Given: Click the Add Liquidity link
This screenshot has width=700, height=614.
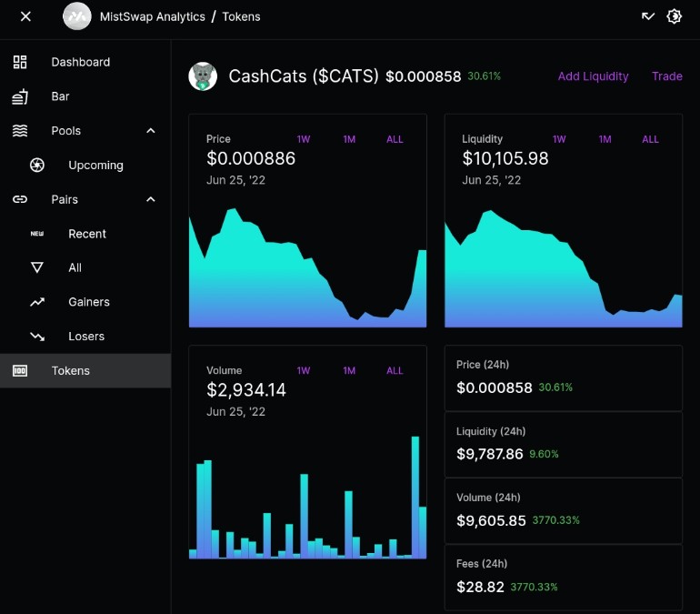Looking at the screenshot, I should tap(593, 76).
